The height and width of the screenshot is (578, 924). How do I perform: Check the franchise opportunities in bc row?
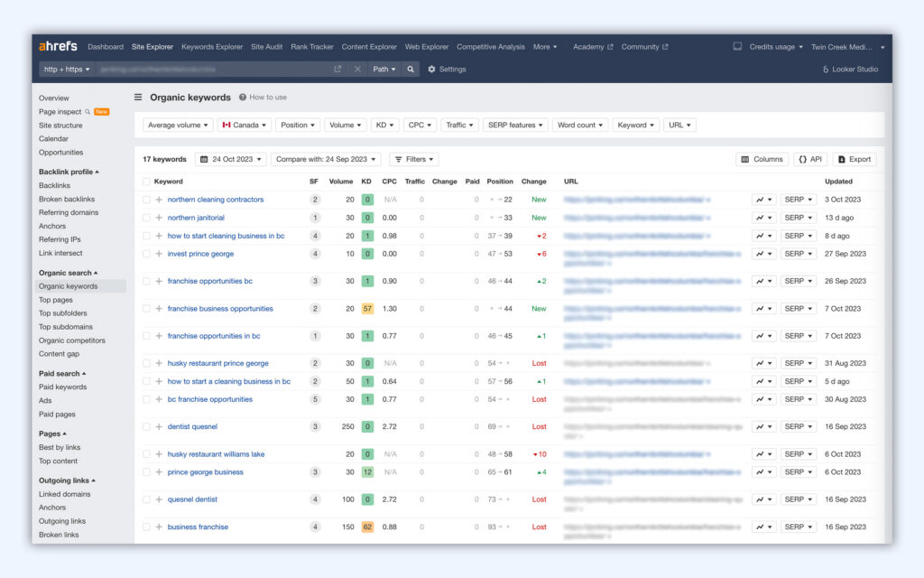coord(146,336)
